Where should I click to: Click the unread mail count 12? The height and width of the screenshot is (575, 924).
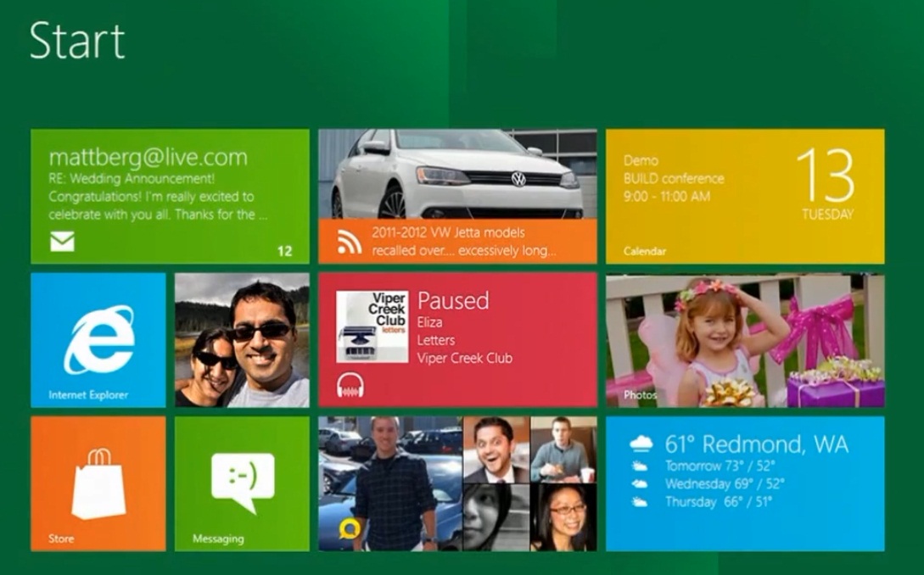pyautogui.click(x=284, y=251)
